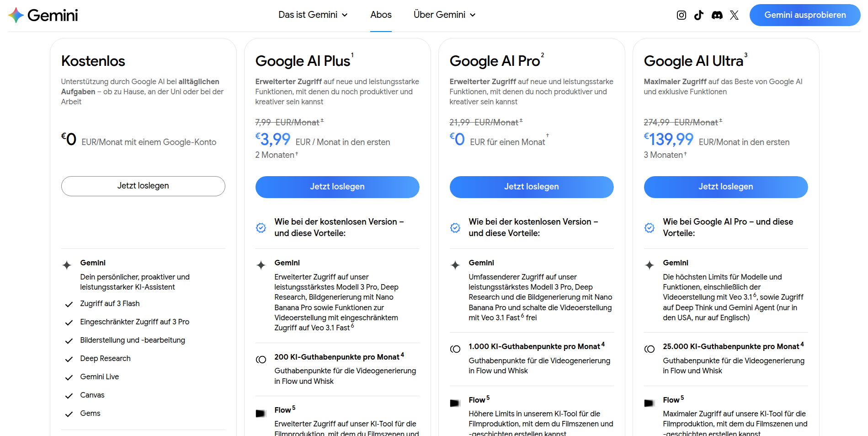The width and height of the screenshot is (868, 436).
Task: Click Gemini sparkle icon in Ultra card
Action: point(649,265)
